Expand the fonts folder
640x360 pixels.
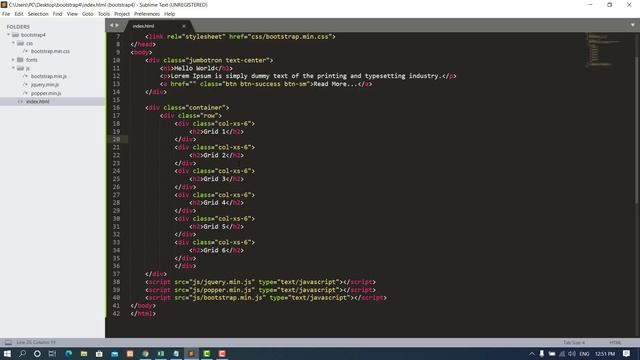[x=13, y=60]
